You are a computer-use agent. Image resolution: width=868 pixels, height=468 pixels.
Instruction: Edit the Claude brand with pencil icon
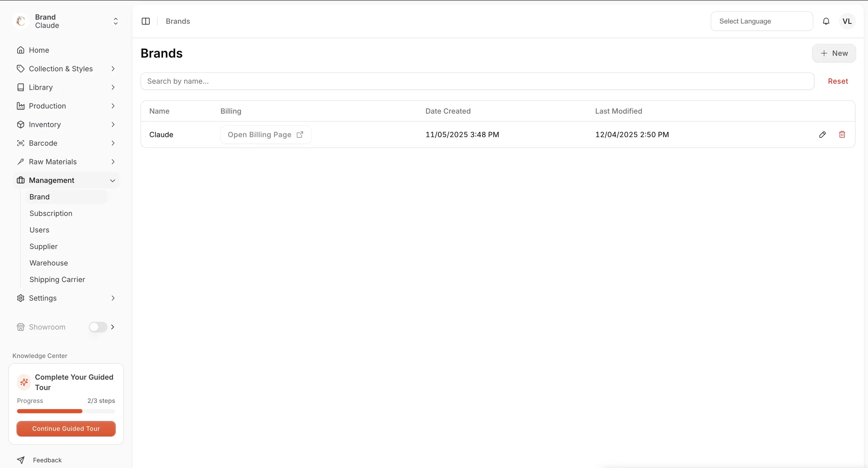822,135
